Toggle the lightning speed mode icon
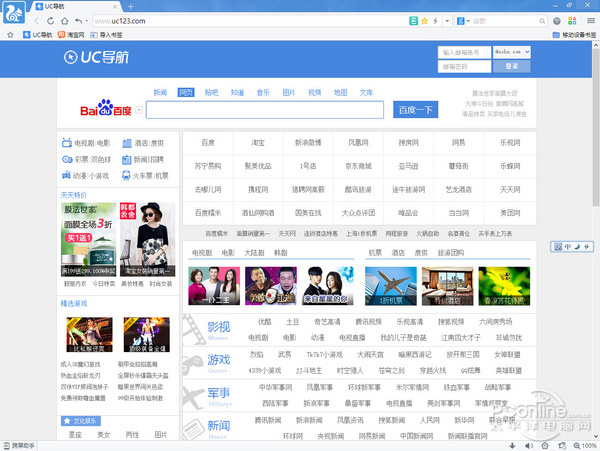 435,21
